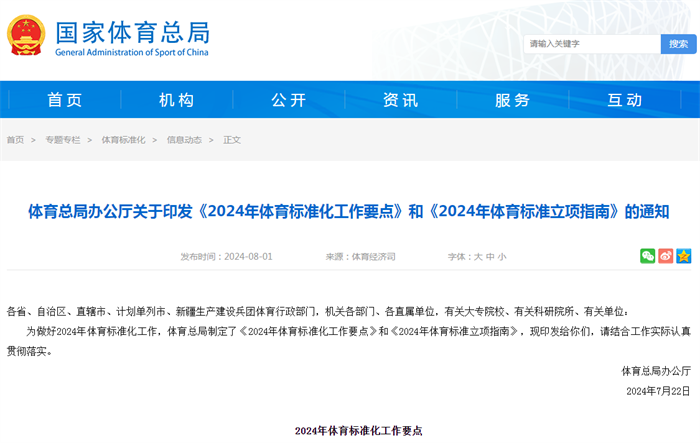Go to the 公开 navigation section
Image resolution: width=700 pixels, height=443 pixels.
[289, 100]
